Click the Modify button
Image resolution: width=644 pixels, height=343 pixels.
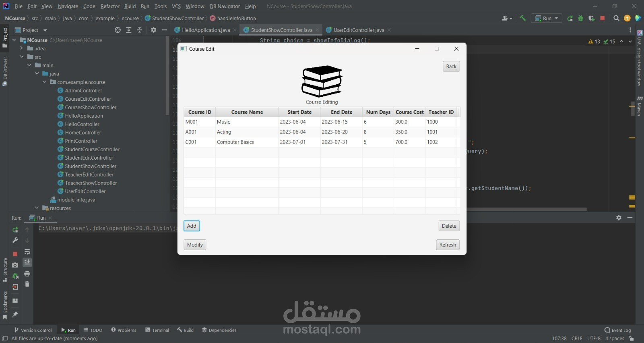tap(195, 245)
